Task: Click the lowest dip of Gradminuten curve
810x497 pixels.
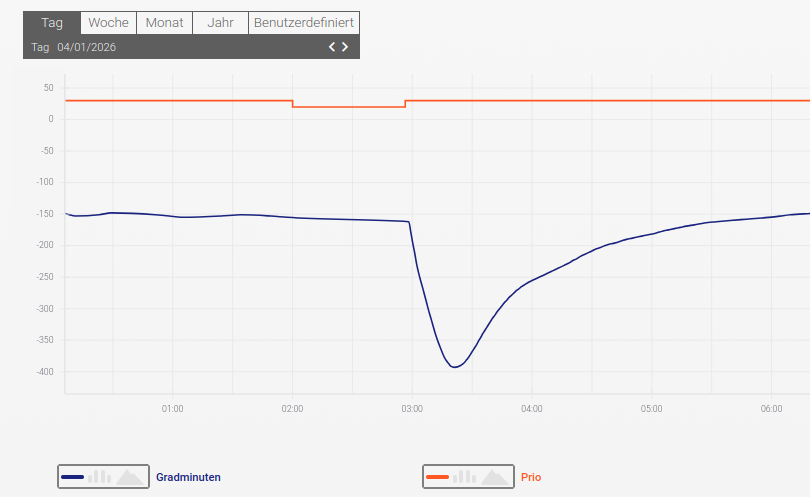Action: [454, 367]
